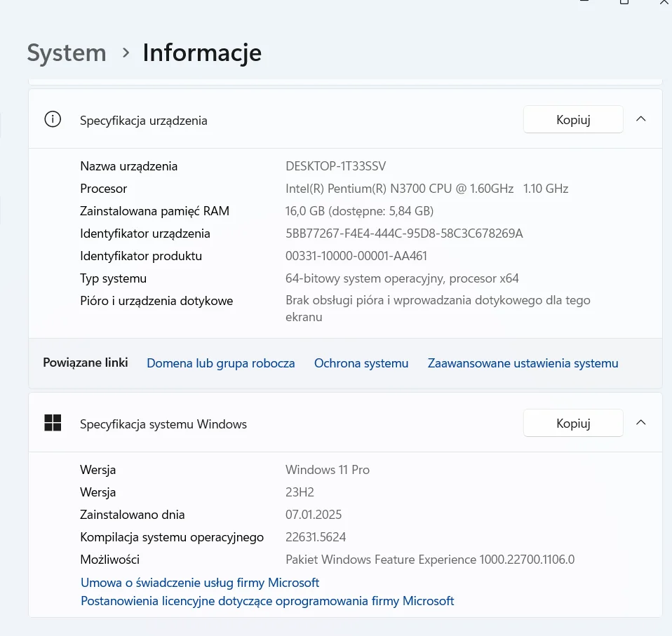Open the Postanowienia licencyjne Microsoft link
Viewport: 672px width, 636px height.
coord(267,601)
